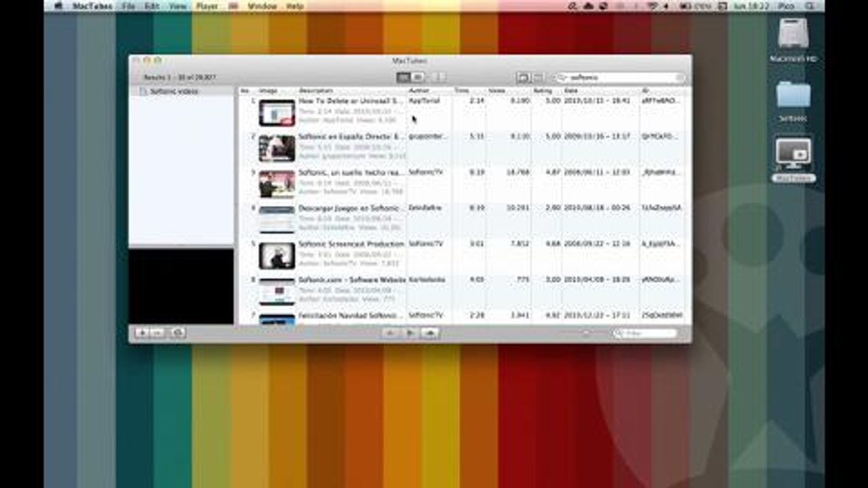The height and width of the screenshot is (488, 868).
Task: Click the search field containing softonic
Action: tap(620, 78)
